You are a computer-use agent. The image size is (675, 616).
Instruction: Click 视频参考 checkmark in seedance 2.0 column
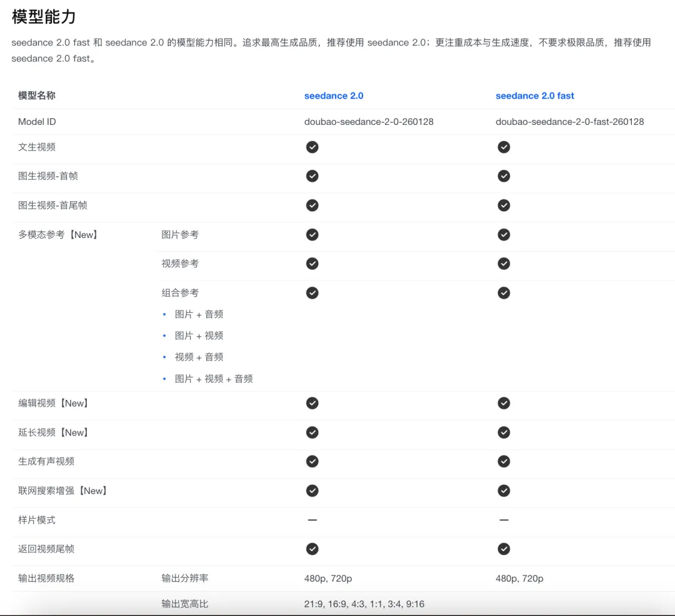pyautogui.click(x=312, y=263)
